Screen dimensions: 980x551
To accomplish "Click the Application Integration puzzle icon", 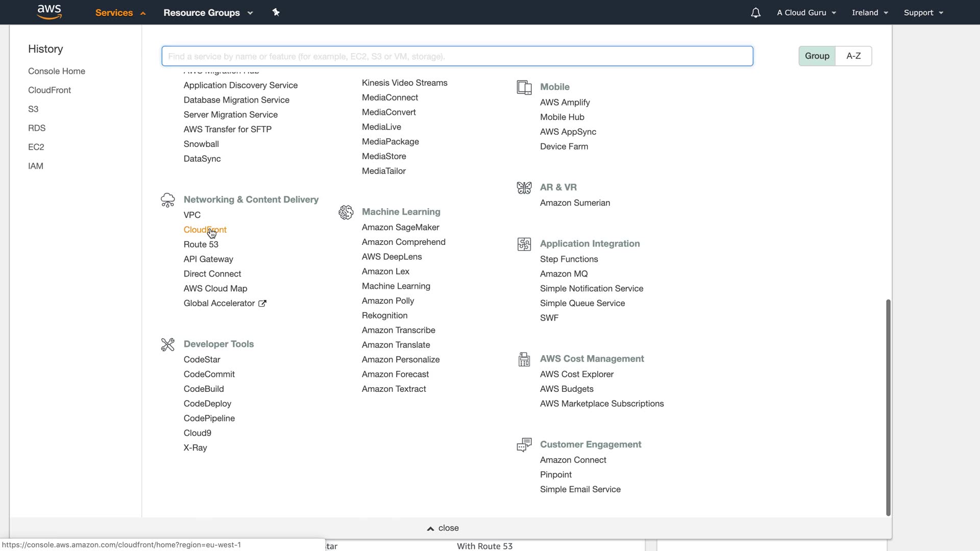I will coord(524,244).
